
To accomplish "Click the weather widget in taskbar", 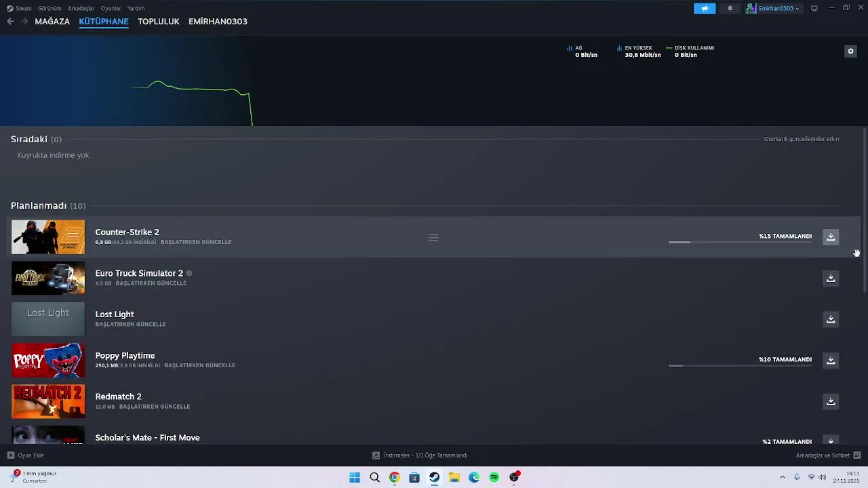I will [34, 477].
